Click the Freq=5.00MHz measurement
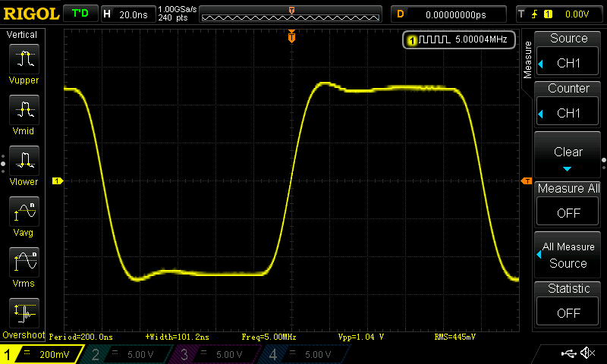This screenshot has width=607, height=364. (x=269, y=337)
